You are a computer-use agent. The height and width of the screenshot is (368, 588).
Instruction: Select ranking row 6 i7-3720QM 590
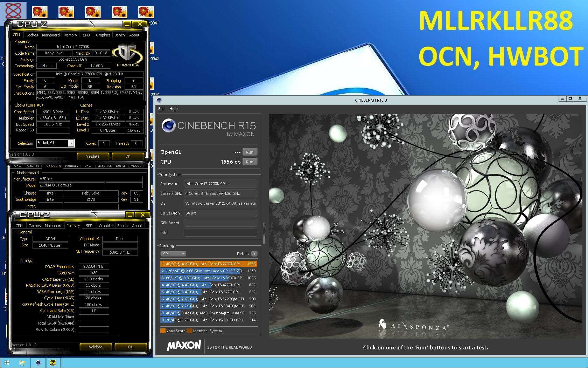[x=209, y=299]
